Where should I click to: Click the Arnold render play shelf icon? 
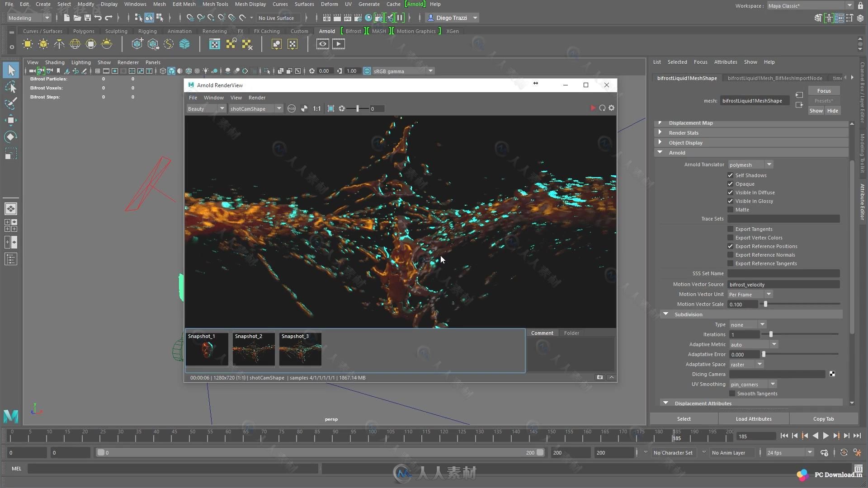click(x=339, y=44)
